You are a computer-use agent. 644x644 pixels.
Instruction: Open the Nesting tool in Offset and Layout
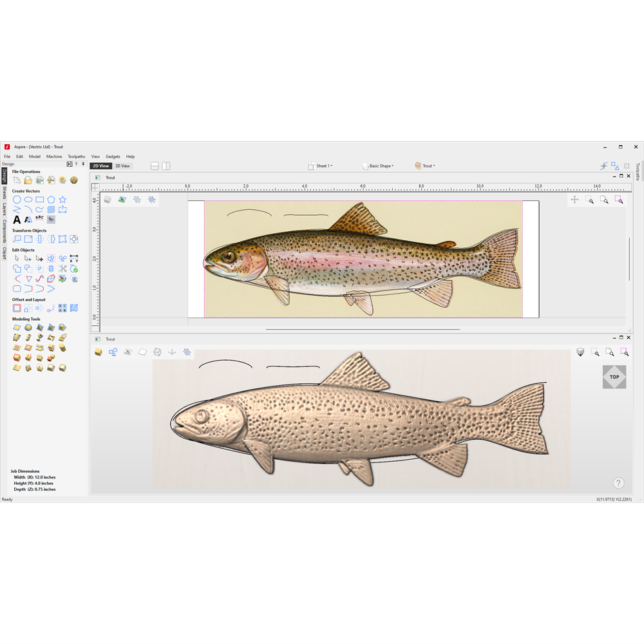point(74,308)
